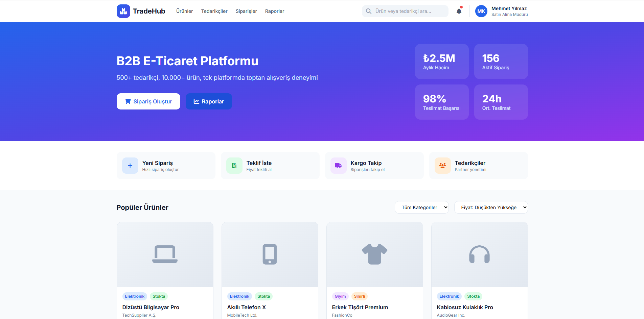Viewport: 644px width, 319px height.
Task: Click the TechSupplier A.Ş. supplier name
Action: [x=139, y=315]
